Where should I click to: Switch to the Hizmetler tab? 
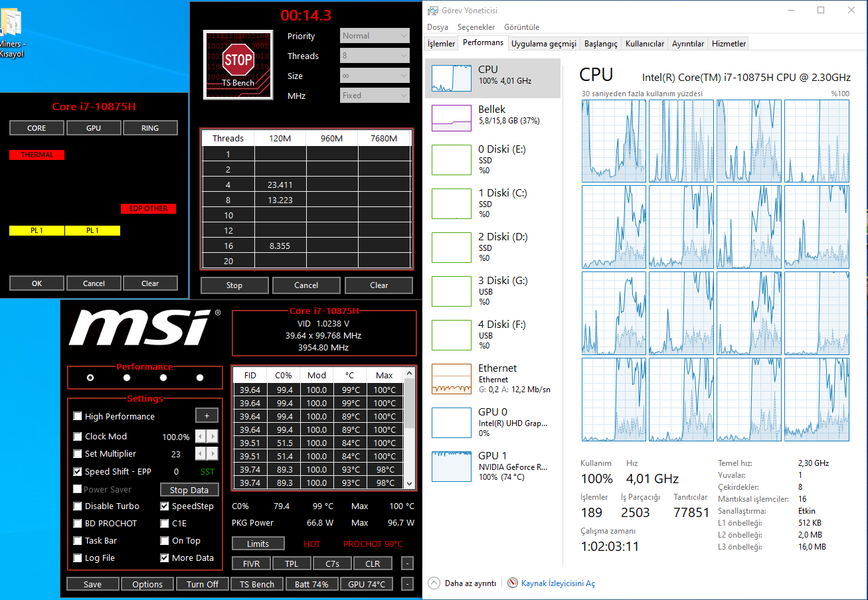pyautogui.click(x=729, y=44)
